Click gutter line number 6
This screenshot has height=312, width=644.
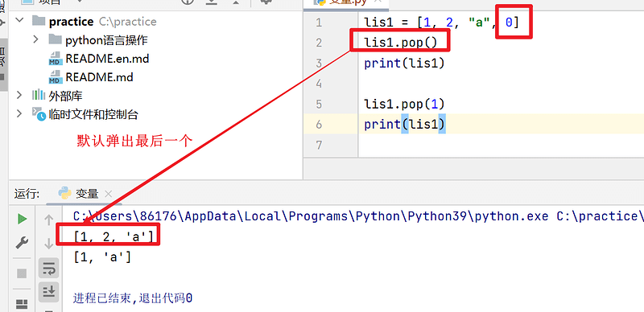319,125
